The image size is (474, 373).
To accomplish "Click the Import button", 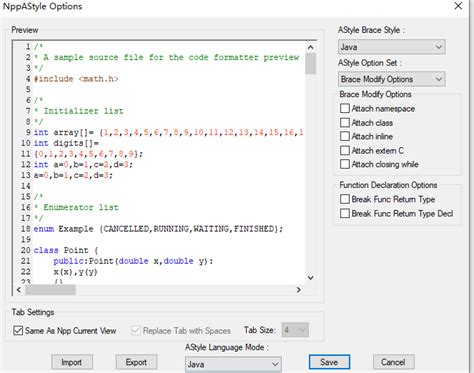I will [72, 362].
